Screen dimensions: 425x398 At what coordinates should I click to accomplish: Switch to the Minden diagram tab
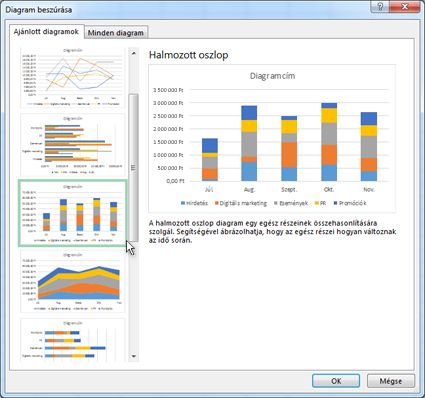[116, 33]
